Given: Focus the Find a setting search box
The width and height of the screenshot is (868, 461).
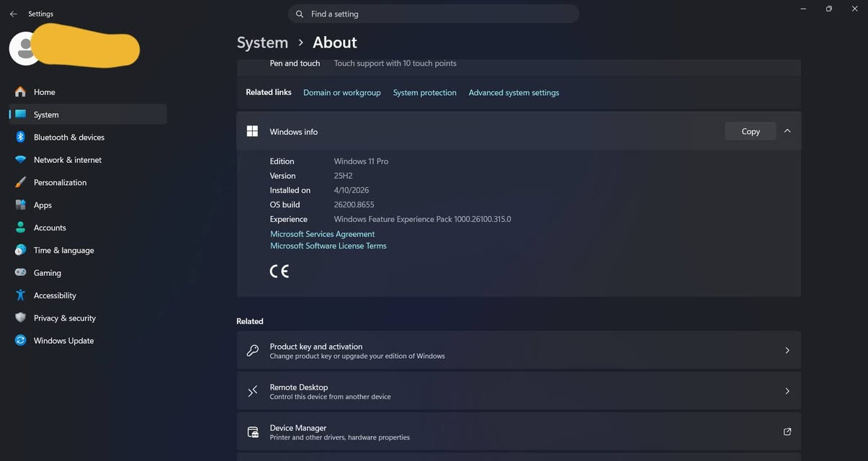Looking at the screenshot, I should tap(434, 14).
